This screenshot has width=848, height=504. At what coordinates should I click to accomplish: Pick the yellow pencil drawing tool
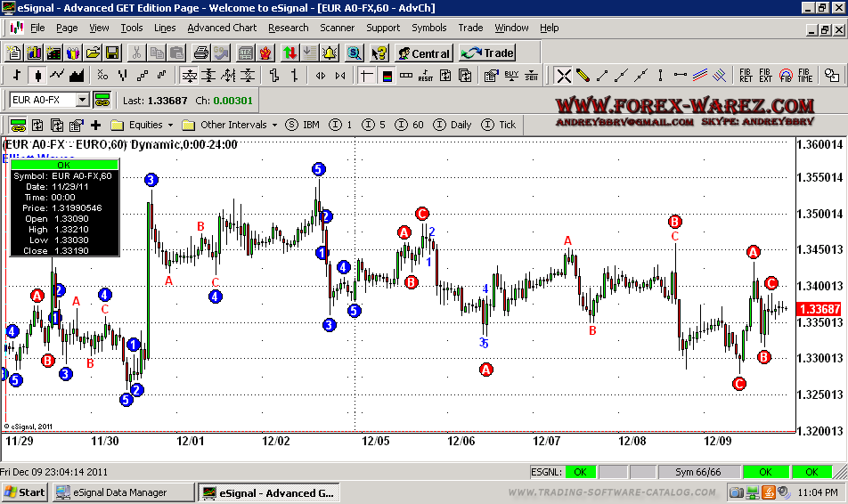(x=583, y=75)
